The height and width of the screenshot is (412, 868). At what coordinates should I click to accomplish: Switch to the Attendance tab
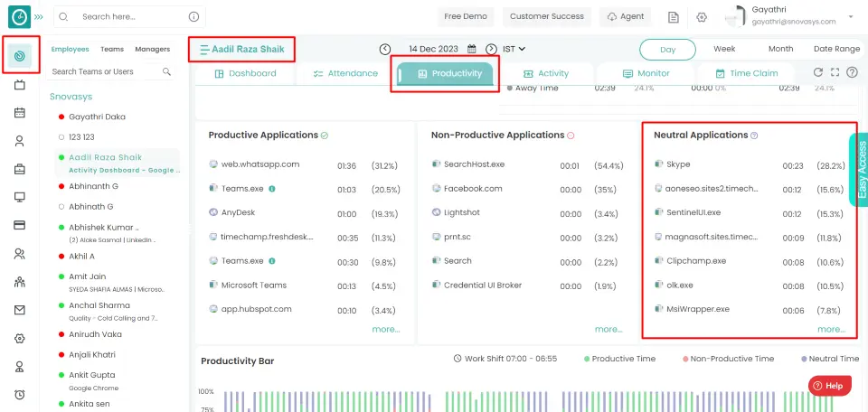345,73
